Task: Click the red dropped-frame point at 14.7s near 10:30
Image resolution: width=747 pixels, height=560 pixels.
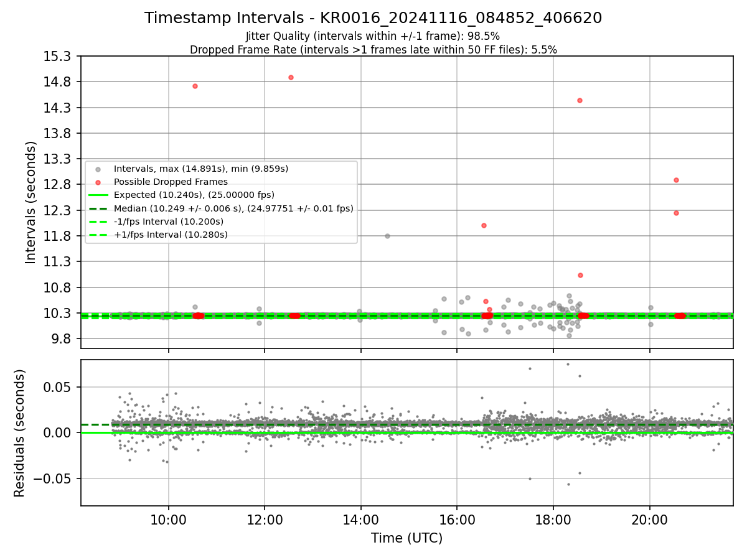Action: pos(195,86)
